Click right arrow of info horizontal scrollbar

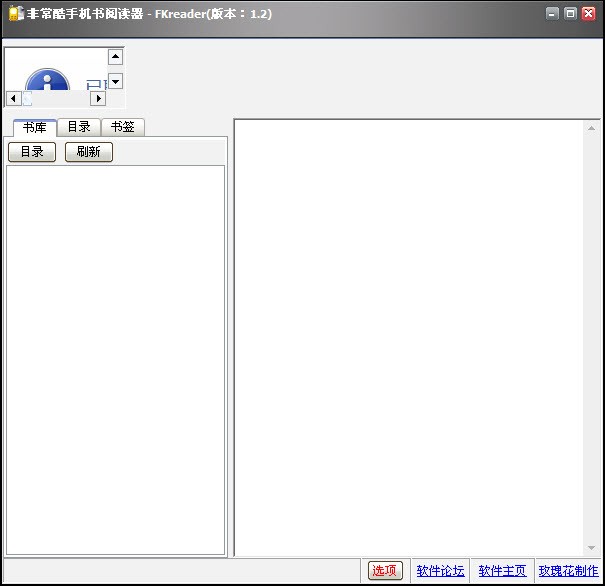click(98, 99)
